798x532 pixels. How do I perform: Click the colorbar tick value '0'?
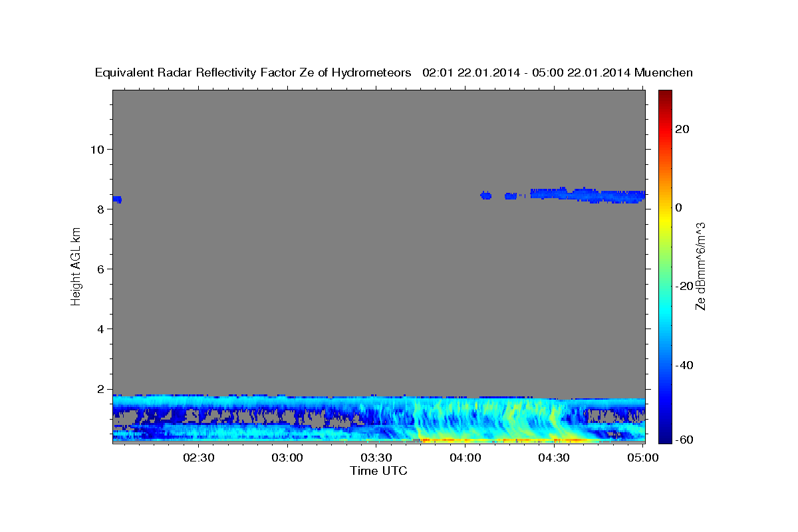[678, 207]
